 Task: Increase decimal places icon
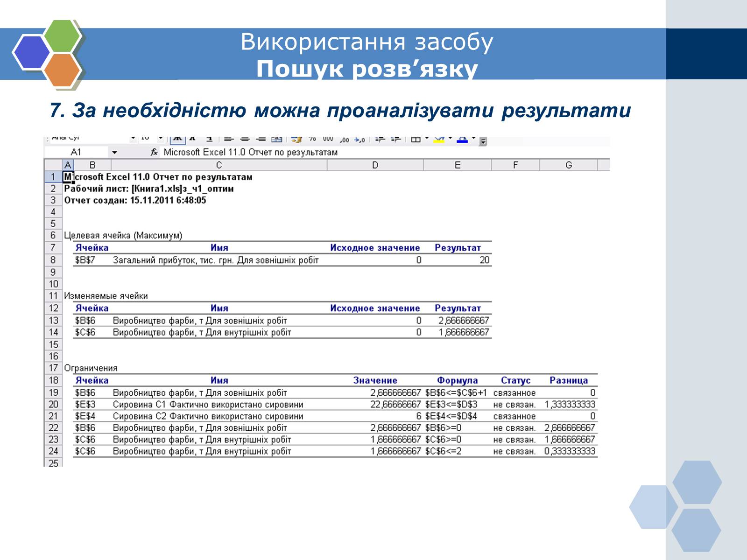point(345,139)
